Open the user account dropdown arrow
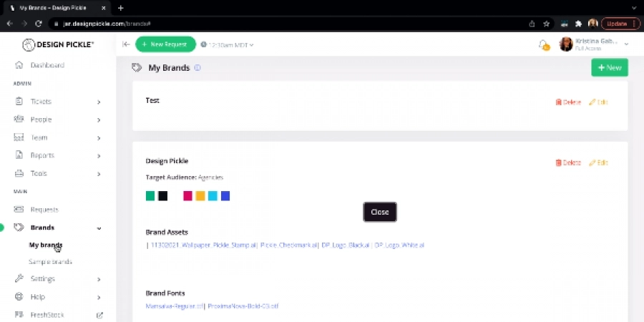 (626, 44)
